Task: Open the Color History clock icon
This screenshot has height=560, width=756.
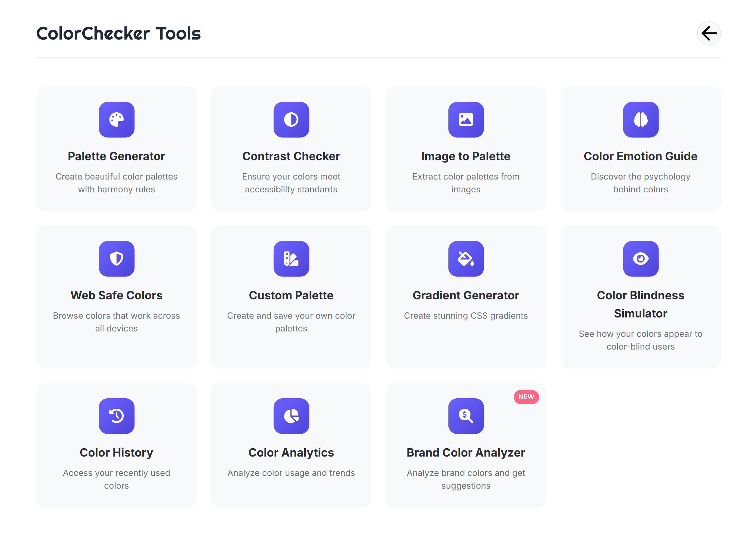Action: (x=116, y=416)
